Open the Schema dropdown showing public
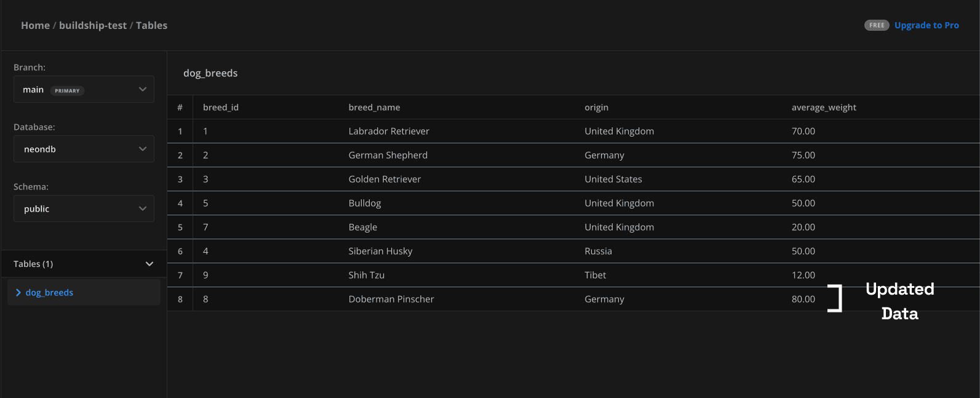The height and width of the screenshot is (398, 980). 84,209
